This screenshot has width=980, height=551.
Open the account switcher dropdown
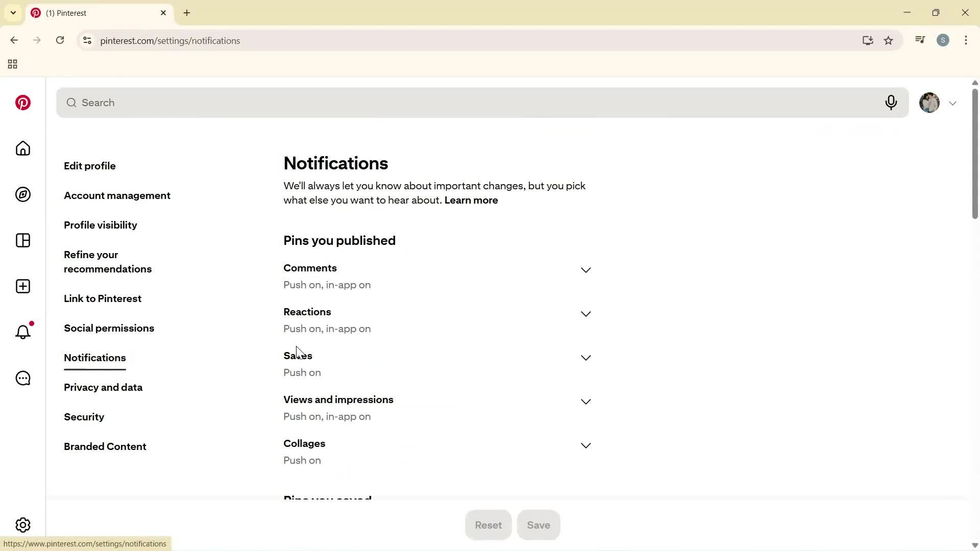[952, 103]
